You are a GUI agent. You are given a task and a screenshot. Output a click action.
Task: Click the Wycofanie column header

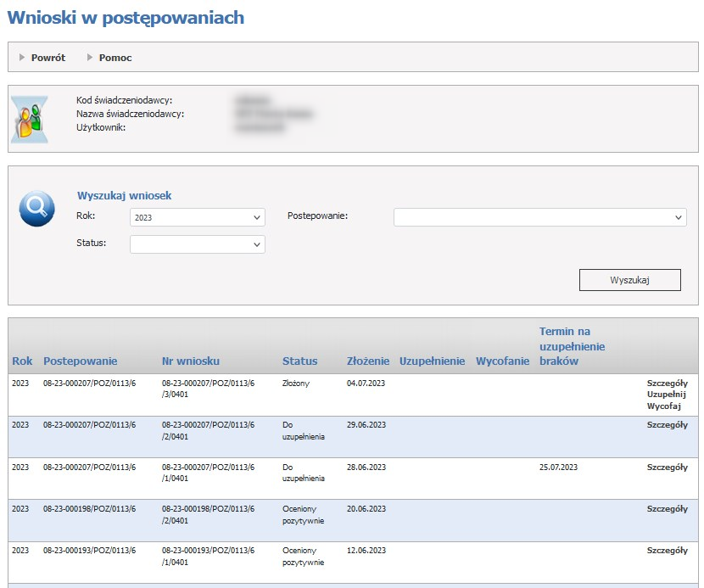coord(502,361)
